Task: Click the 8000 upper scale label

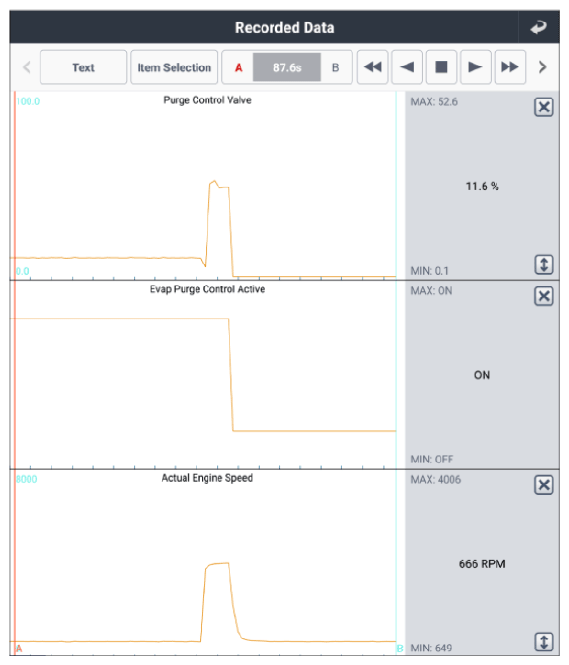Action: pos(26,479)
